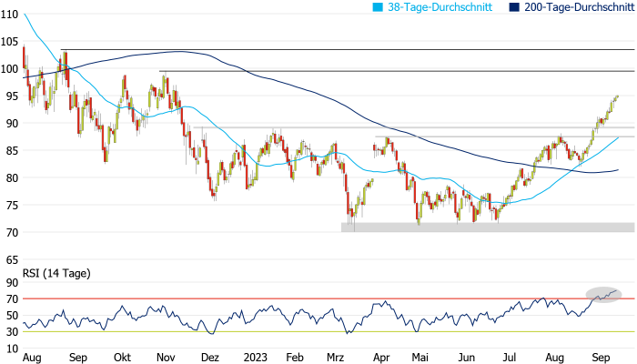637x364 pixels.
Task: Click the Aug label at the axis start
Action: 32,358
